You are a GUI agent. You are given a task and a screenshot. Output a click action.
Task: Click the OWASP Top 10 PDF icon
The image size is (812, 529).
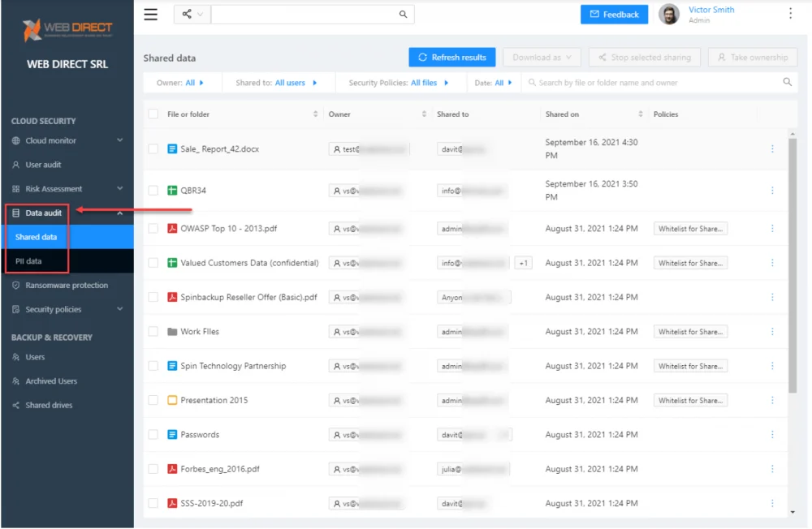pos(172,228)
